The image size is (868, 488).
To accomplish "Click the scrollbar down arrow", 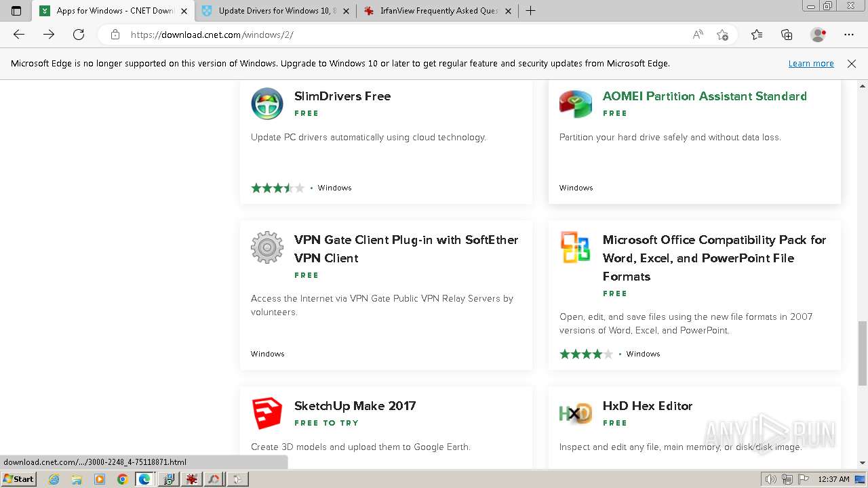I will pyautogui.click(x=863, y=463).
